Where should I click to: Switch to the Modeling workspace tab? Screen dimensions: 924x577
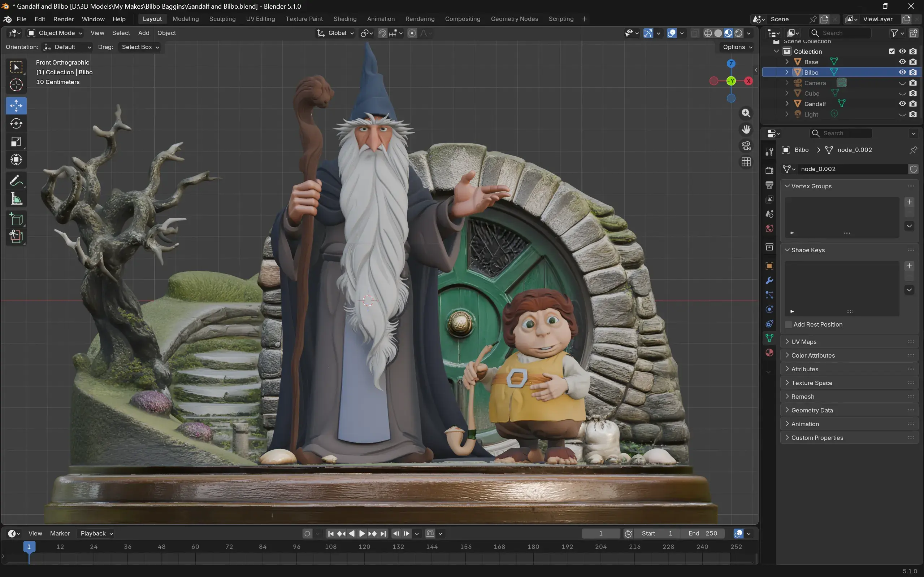coord(186,19)
